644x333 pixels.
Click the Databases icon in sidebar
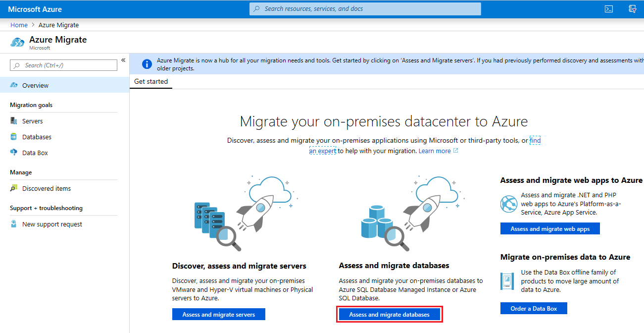pos(14,137)
